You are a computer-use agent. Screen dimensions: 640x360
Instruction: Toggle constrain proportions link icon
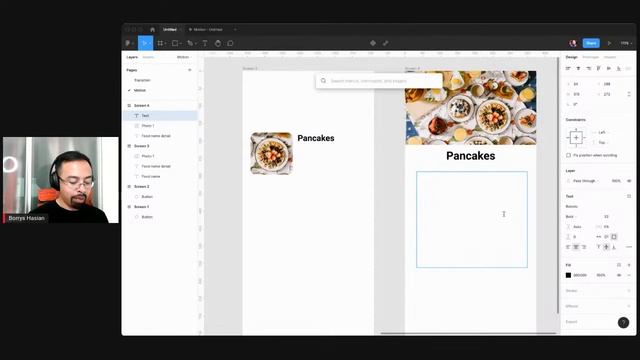tap(629, 94)
